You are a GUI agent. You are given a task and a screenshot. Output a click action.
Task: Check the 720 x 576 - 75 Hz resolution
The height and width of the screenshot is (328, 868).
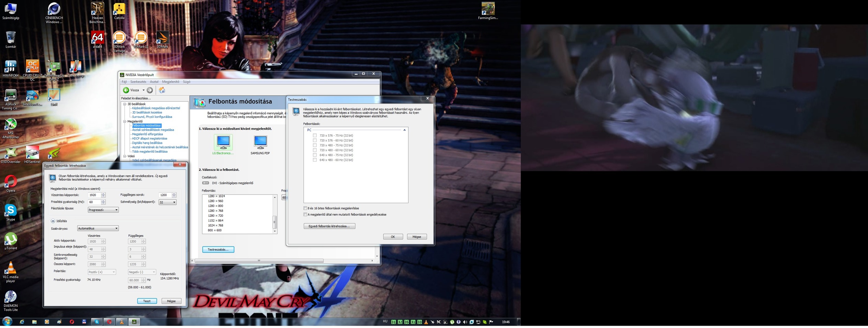(x=315, y=135)
